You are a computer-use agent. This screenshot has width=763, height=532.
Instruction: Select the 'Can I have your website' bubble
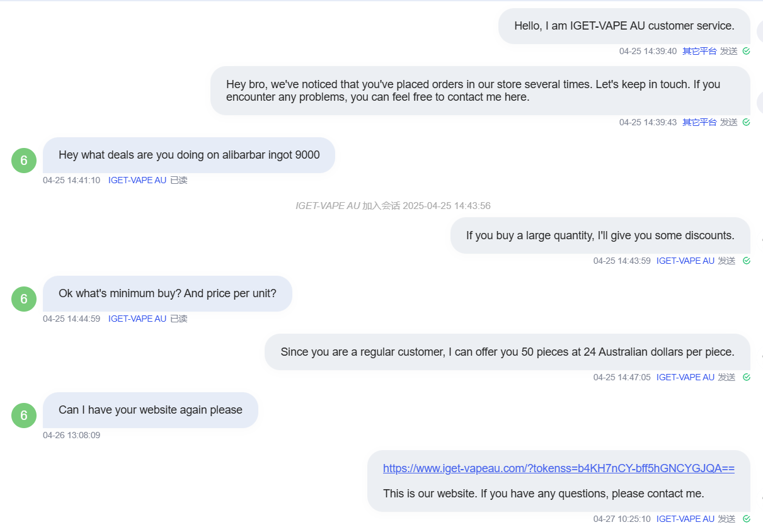tap(151, 410)
